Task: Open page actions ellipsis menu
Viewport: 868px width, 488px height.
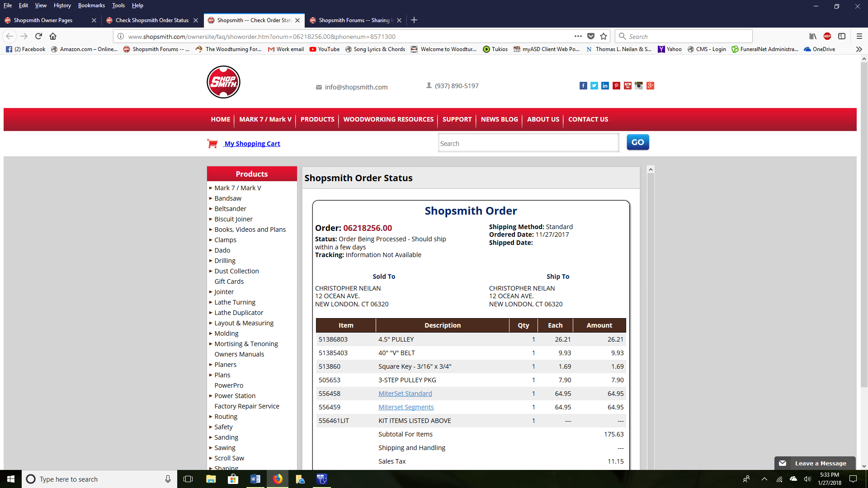Action: click(x=578, y=36)
